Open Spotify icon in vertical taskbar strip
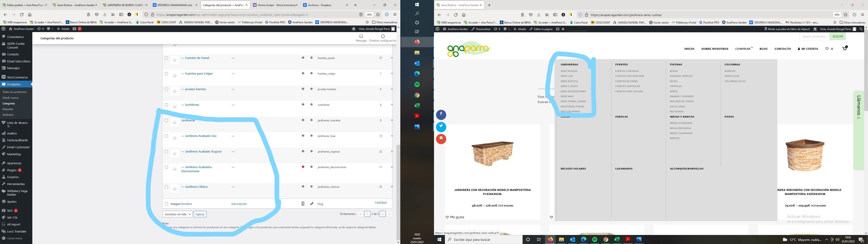 click(417, 84)
